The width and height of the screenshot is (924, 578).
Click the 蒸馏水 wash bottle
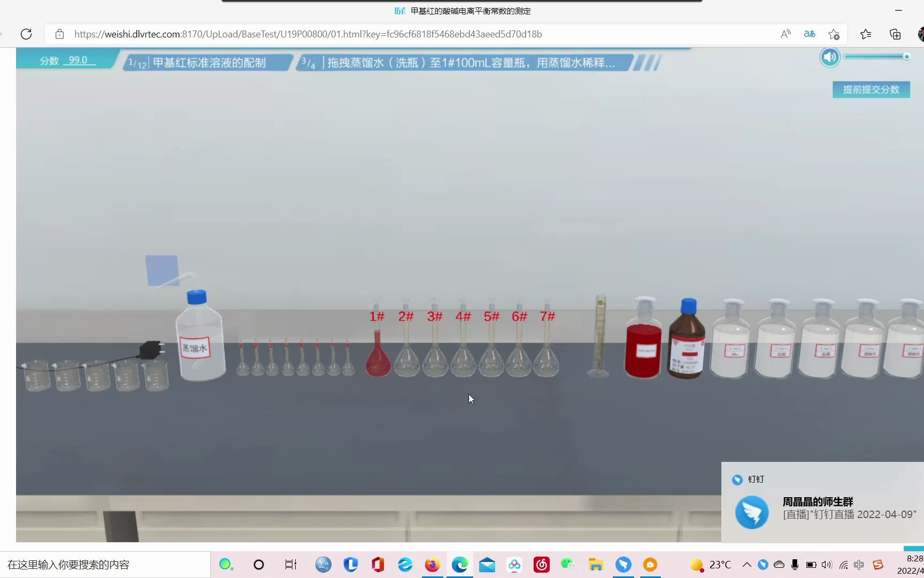pos(200,336)
